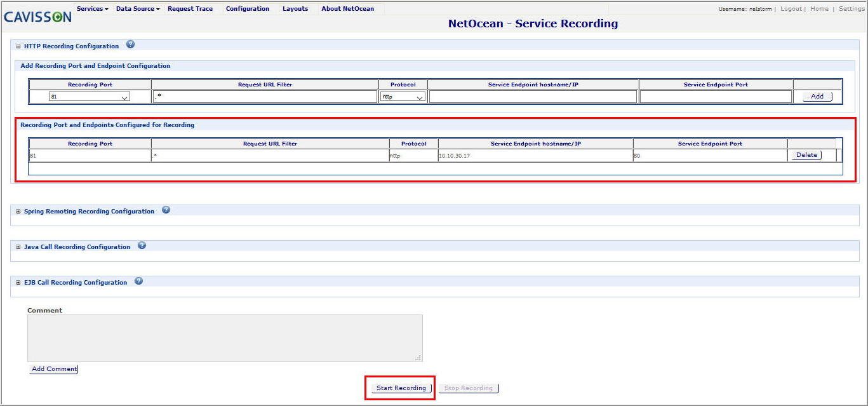868x406 pixels.
Task: Click inside the Comment text area
Action: [225, 338]
